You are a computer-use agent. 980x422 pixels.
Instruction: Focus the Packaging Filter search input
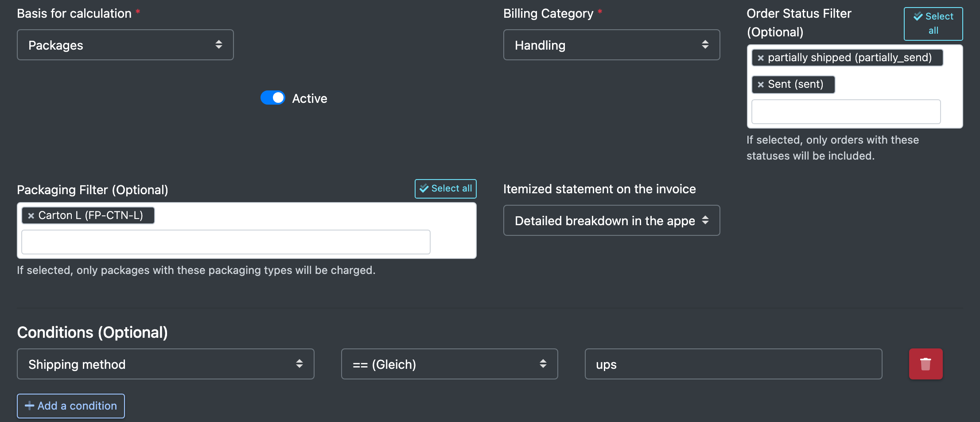[x=226, y=242]
